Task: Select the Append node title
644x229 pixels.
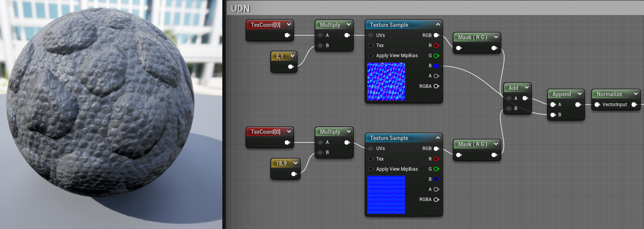Action: 561,94
